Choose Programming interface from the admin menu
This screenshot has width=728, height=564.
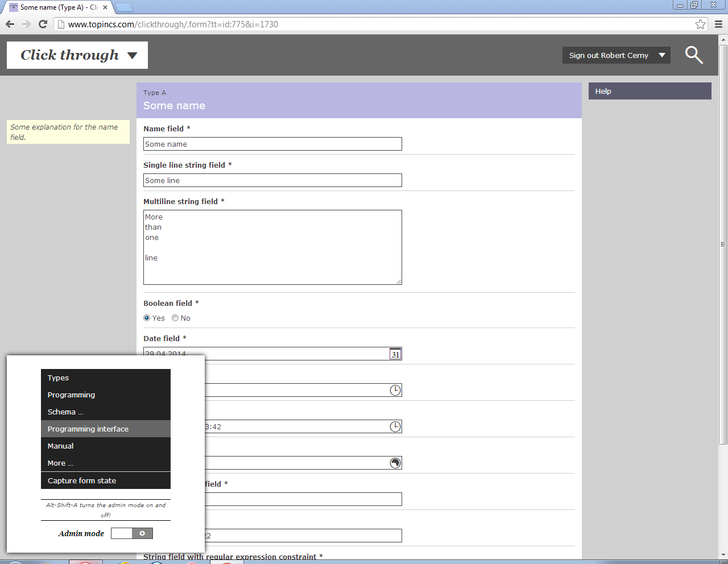click(x=88, y=429)
